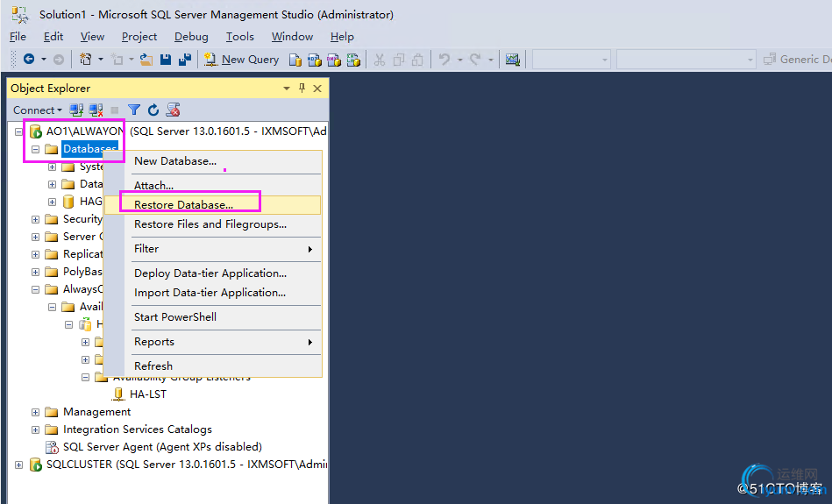
Task: Collapse the AO1\ALWAYON server node
Action: point(18,131)
